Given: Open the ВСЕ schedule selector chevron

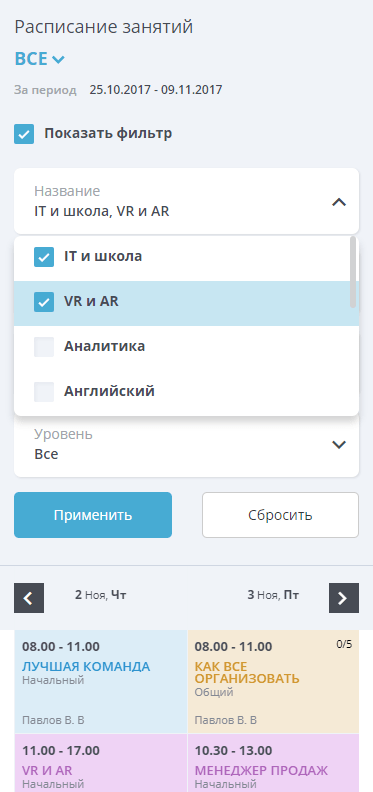Looking at the screenshot, I should pos(59,60).
